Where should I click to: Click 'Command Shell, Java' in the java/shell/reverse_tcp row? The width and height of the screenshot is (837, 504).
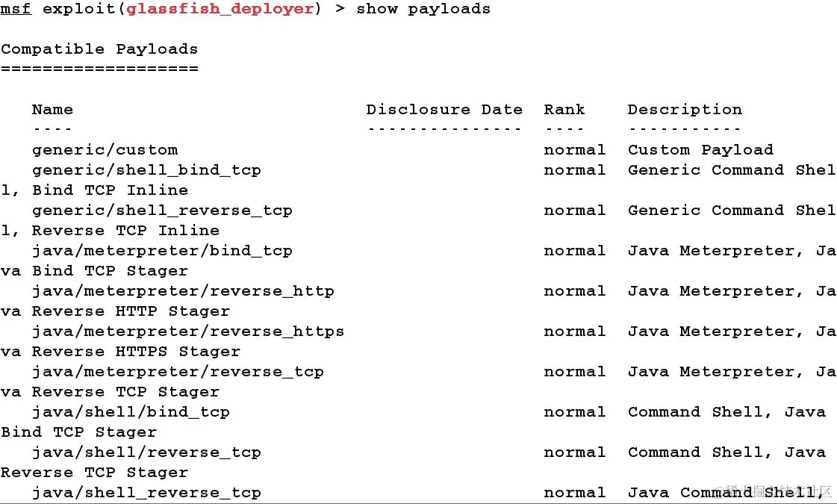click(727, 452)
